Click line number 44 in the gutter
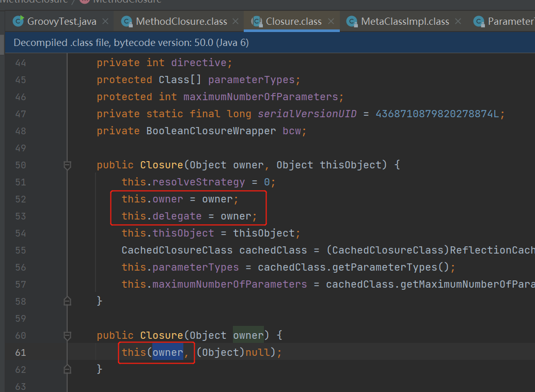 21,63
